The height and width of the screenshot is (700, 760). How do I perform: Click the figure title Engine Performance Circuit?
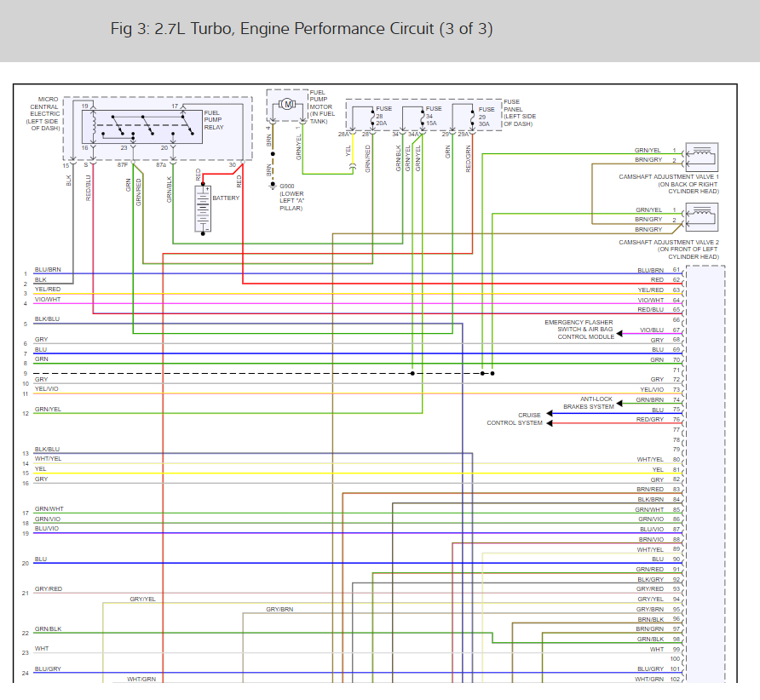(302, 29)
